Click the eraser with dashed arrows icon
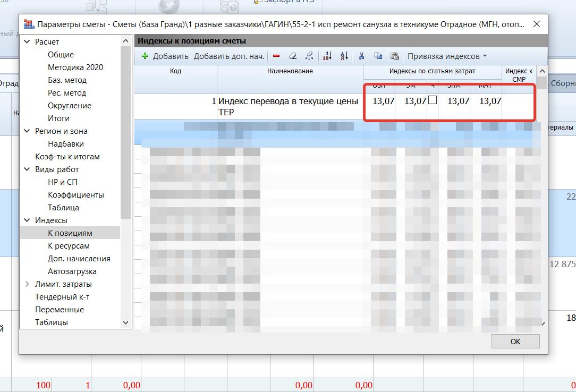Screen dimensions: 576x392 tap(309, 56)
